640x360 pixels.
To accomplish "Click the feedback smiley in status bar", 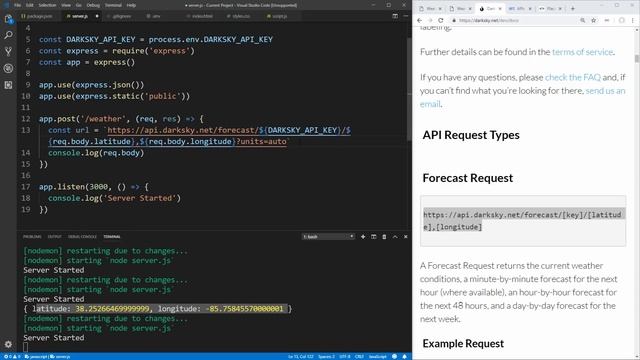I will click(x=394, y=356).
